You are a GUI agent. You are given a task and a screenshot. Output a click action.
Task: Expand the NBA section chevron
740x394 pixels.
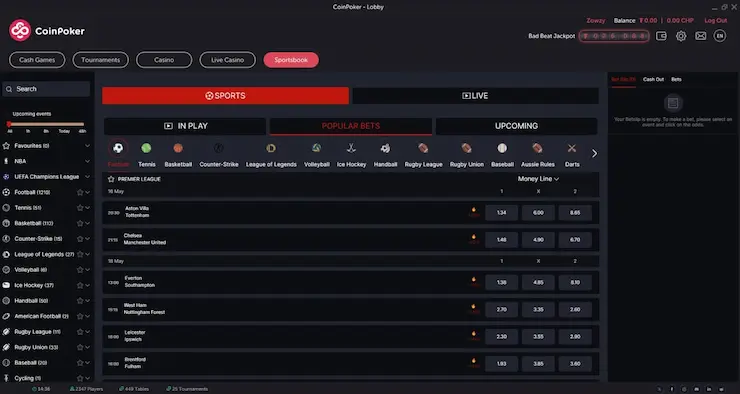[x=87, y=161]
